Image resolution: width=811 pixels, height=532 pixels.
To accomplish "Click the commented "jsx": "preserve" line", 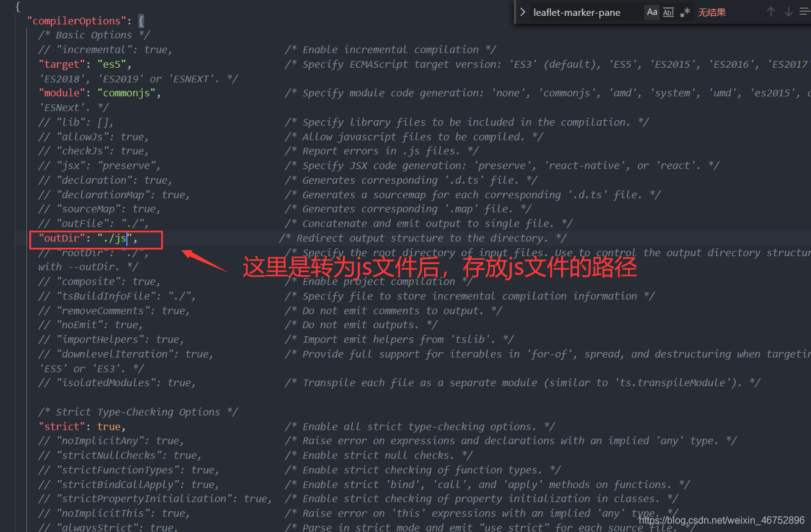I will (99, 165).
